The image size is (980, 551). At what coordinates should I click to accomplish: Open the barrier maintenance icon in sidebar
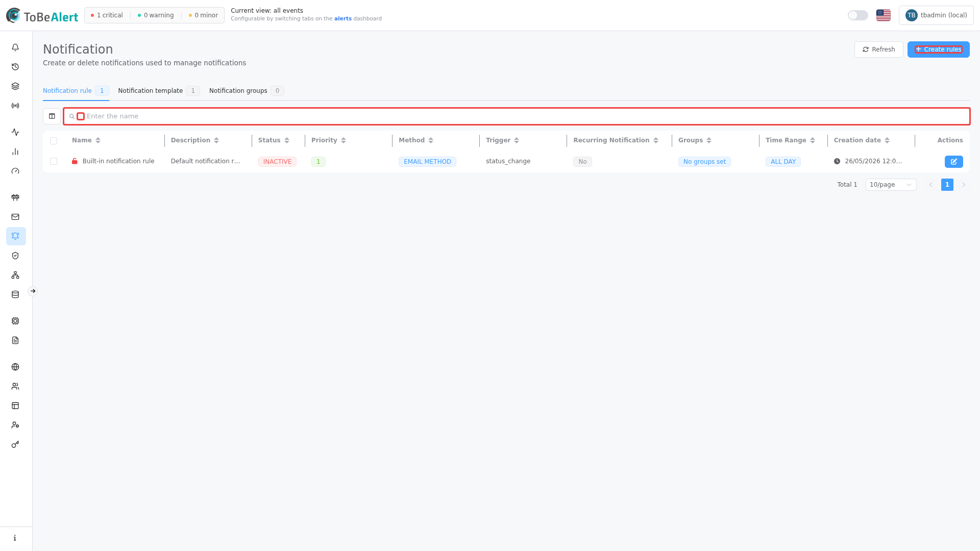click(x=15, y=197)
